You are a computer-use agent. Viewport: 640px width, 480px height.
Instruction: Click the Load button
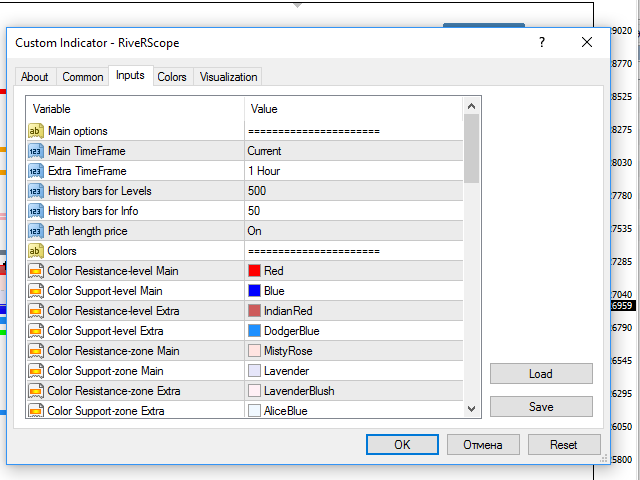pyautogui.click(x=541, y=374)
